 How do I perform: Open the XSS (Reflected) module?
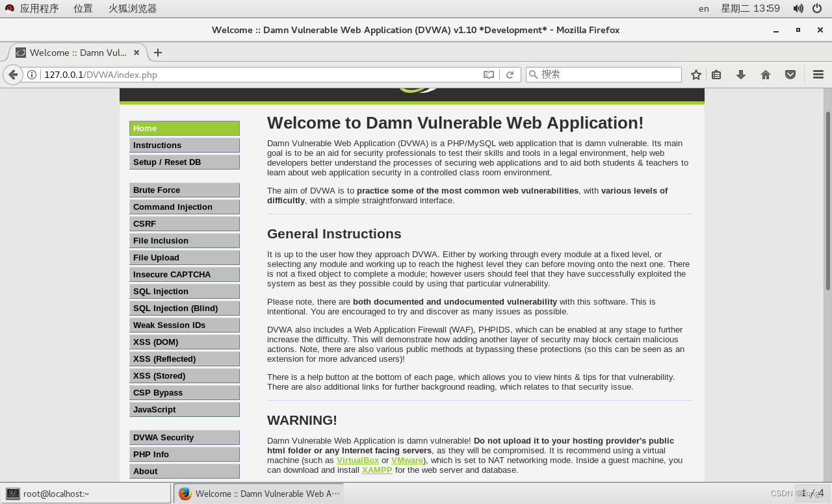185,359
